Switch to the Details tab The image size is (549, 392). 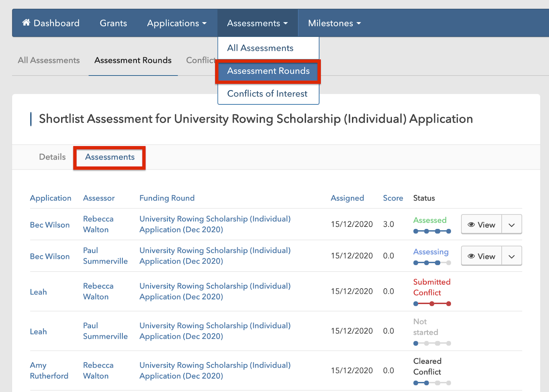52,157
